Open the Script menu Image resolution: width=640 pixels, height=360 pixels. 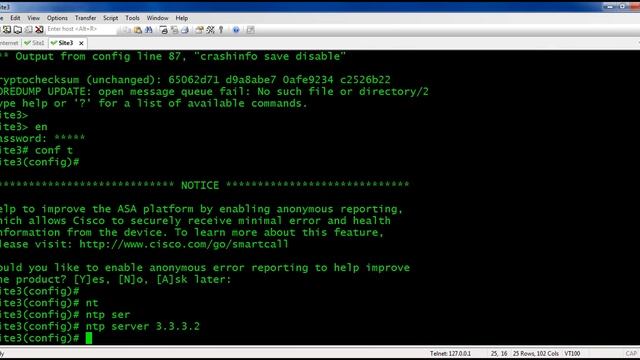110,18
